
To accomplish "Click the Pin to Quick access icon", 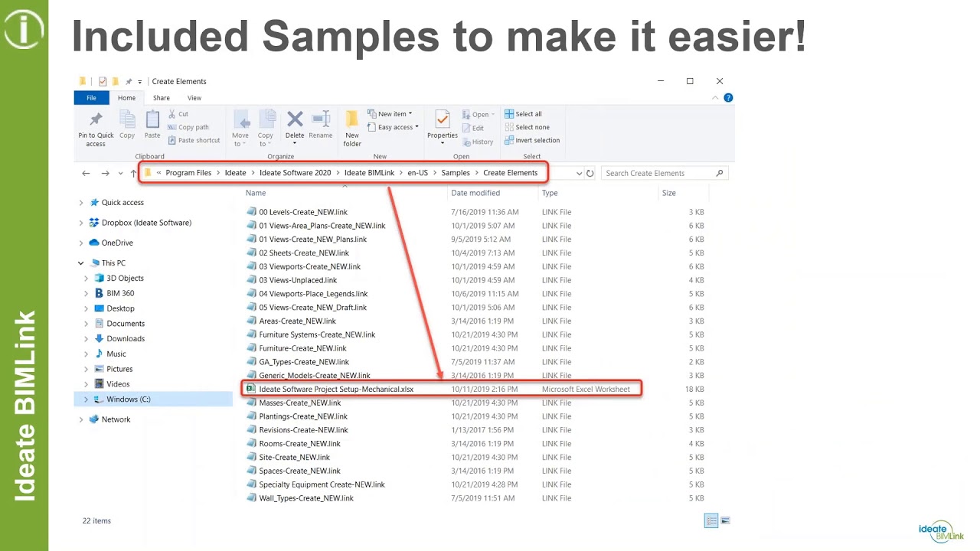I will [x=96, y=120].
